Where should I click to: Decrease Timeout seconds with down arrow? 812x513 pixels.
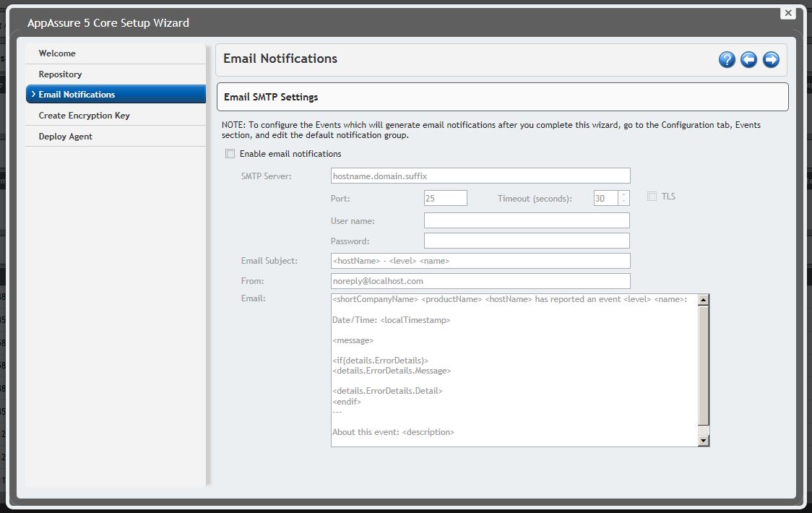pyautogui.click(x=624, y=202)
